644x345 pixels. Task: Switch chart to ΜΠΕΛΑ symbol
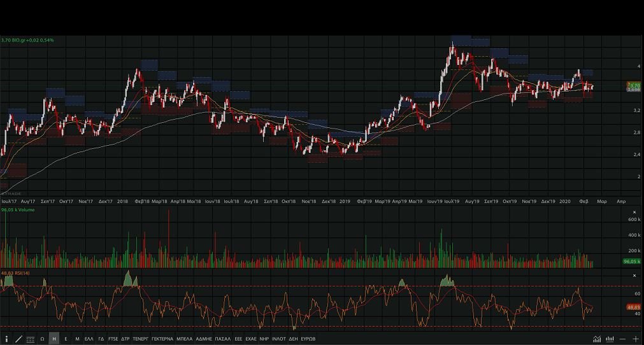coord(185,339)
